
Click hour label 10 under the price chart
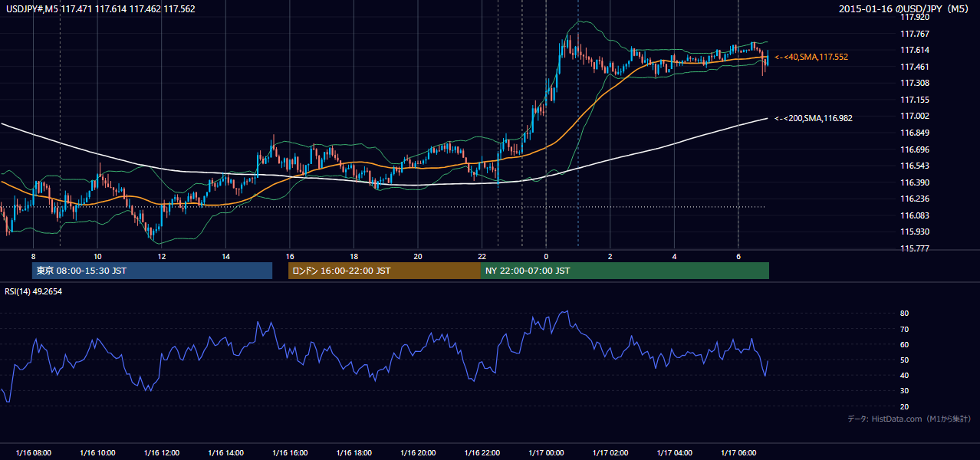[x=97, y=256]
